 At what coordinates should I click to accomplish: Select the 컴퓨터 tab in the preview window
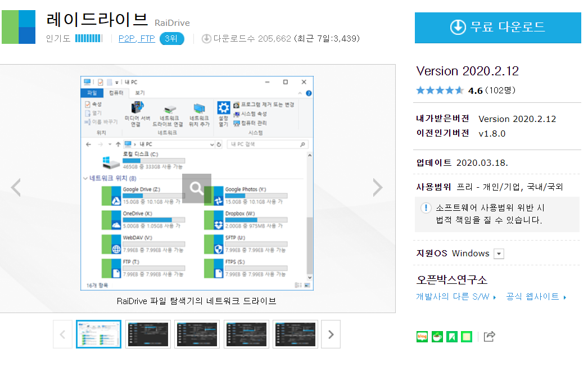[116, 93]
